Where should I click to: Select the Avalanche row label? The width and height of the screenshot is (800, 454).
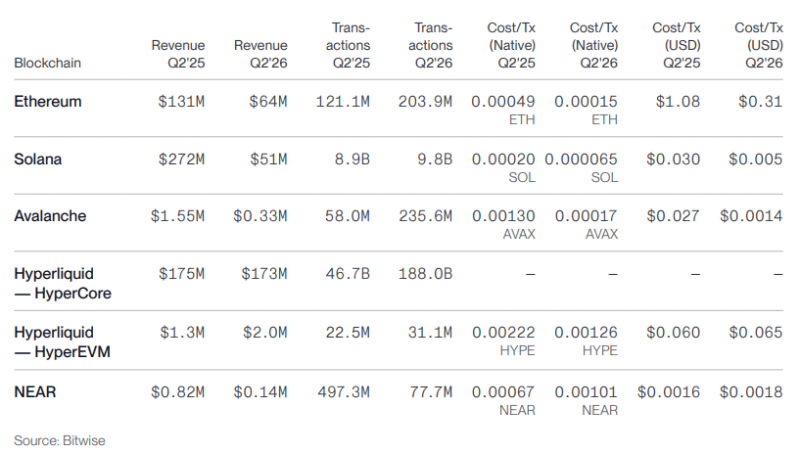coord(50,216)
